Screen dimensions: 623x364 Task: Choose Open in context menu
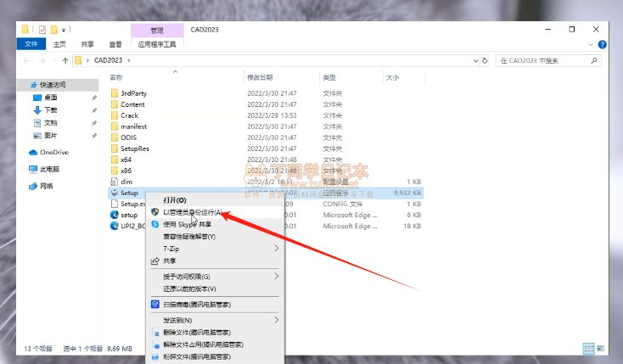coord(215,200)
